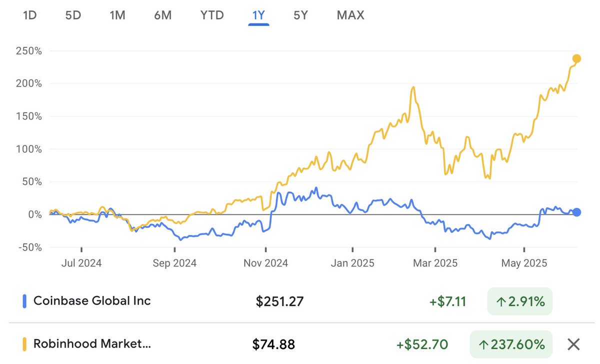Screen dimensions: 600x364
Task: Click Coinbase price $251.27
Action: pyautogui.click(x=279, y=301)
